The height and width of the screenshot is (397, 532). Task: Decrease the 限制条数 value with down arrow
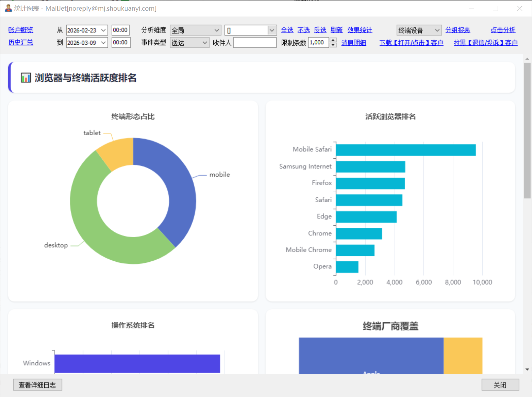tap(333, 45)
